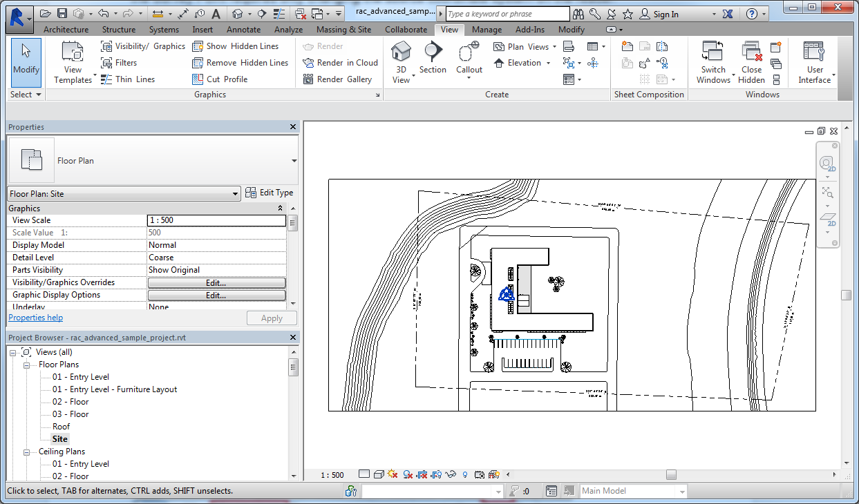Click the drawing view vertical scrollbar thumb
859x504 pixels.
click(x=846, y=295)
